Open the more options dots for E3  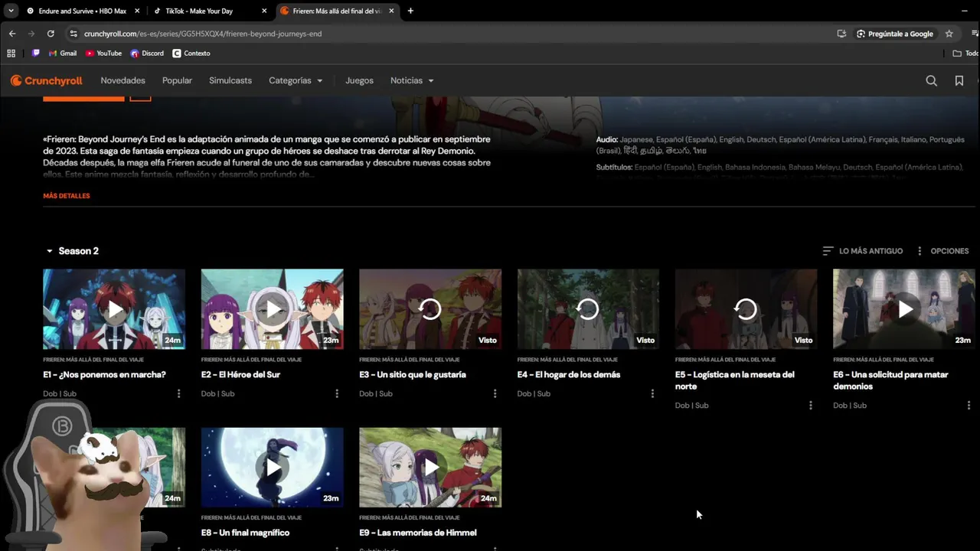click(495, 393)
